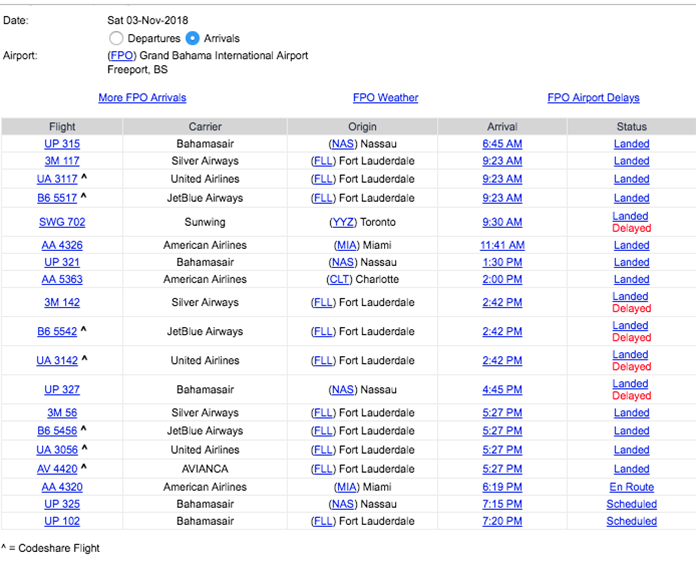696x584 pixels.
Task: Open flight AA 4320 link
Action: click(x=62, y=487)
